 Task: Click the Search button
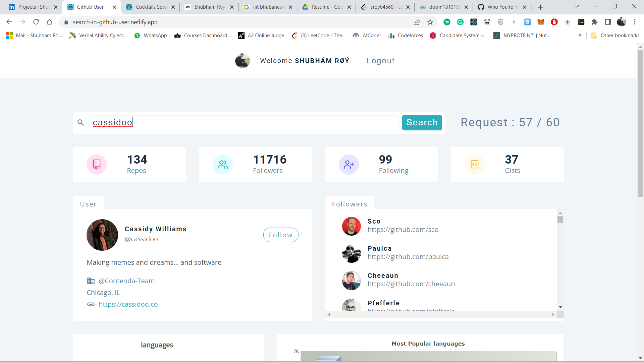point(422,122)
